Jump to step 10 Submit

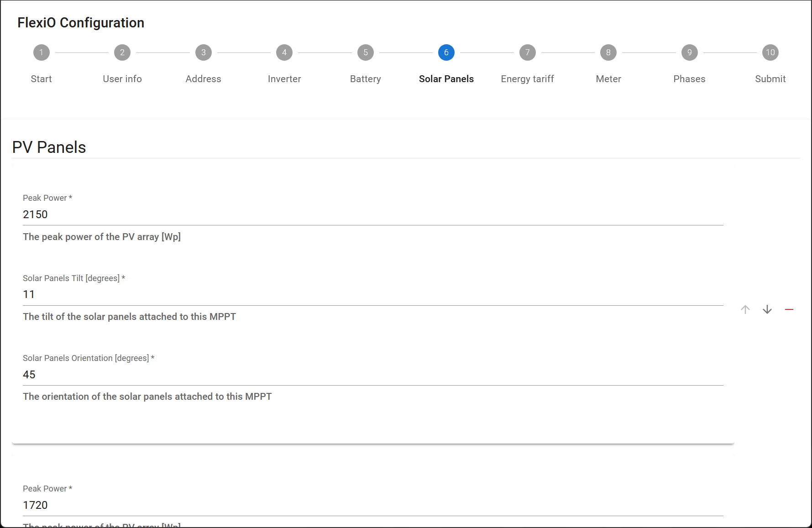(770, 52)
